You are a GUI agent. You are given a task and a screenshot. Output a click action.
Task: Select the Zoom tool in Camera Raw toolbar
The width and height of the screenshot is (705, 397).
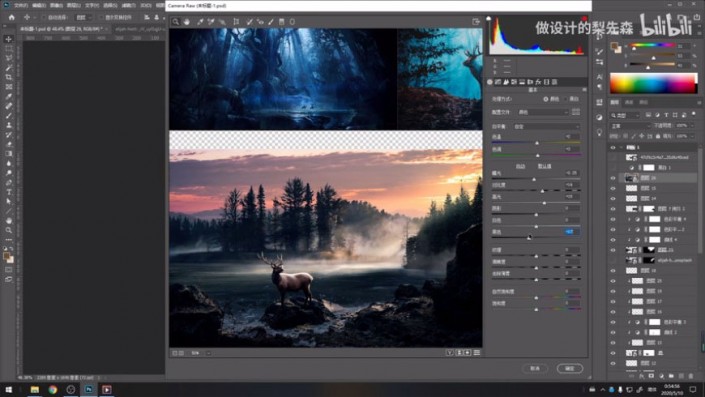point(176,22)
